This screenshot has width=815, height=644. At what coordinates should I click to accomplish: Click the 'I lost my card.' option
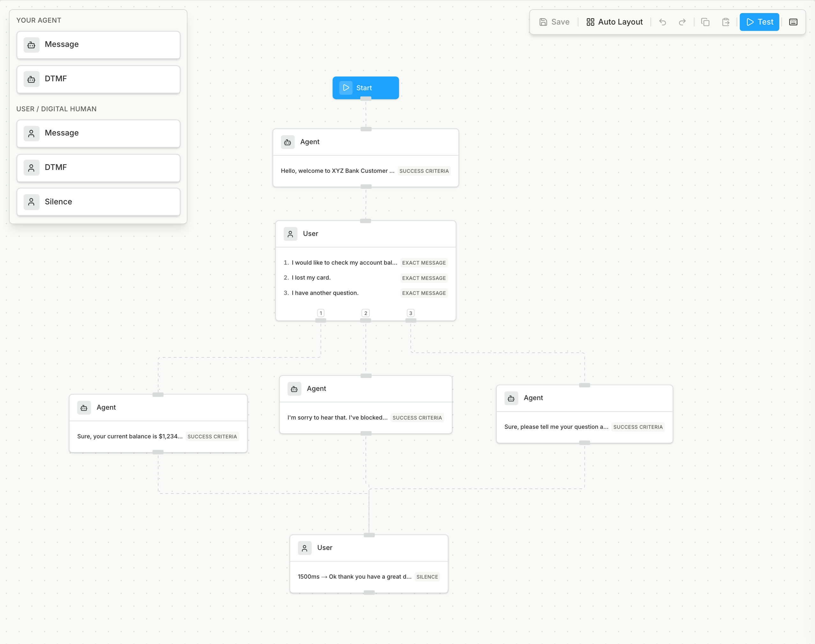click(x=311, y=277)
